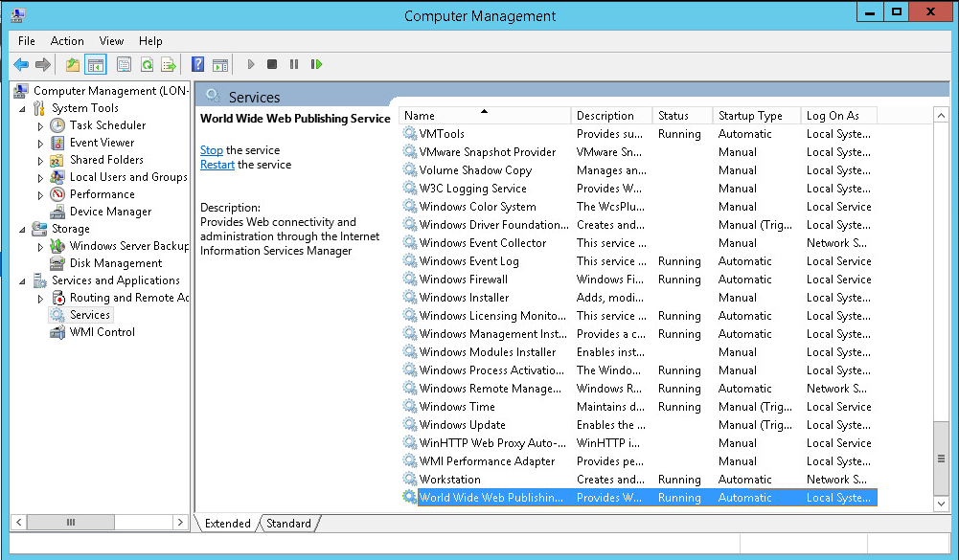Click the Routing and Remote Access icon
The width and height of the screenshot is (959, 560).
(57, 298)
